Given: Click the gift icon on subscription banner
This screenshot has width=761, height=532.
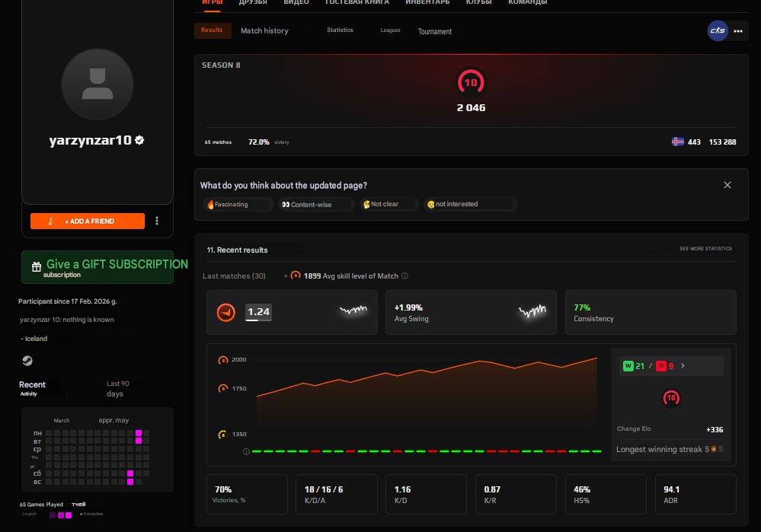Looking at the screenshot, I should tap(37, 266).
